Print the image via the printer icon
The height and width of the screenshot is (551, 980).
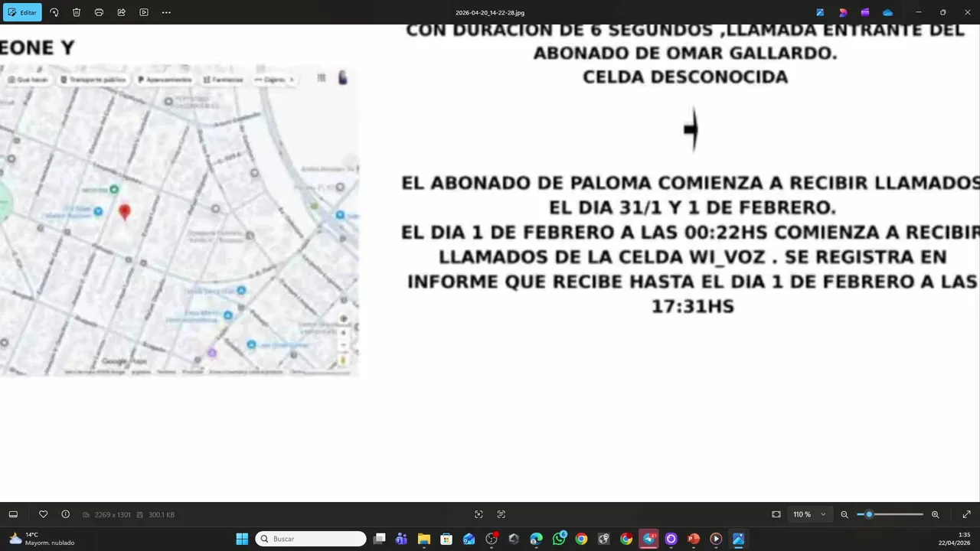coord(99,12)
